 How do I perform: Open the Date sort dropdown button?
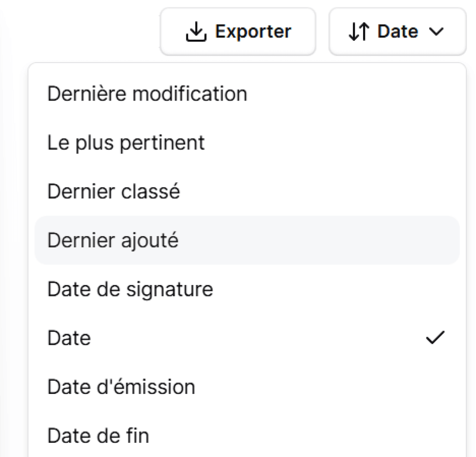click(397, 32)
